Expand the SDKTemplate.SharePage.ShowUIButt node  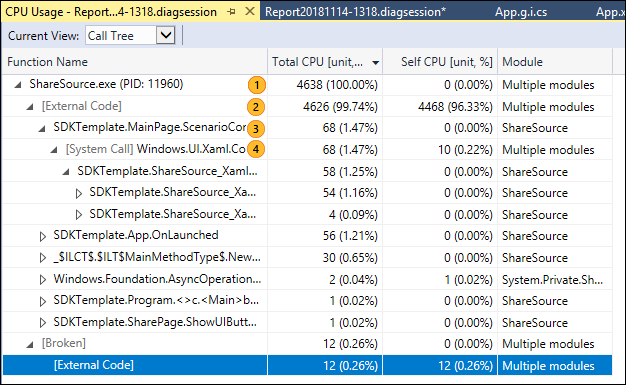click(43, 323)
